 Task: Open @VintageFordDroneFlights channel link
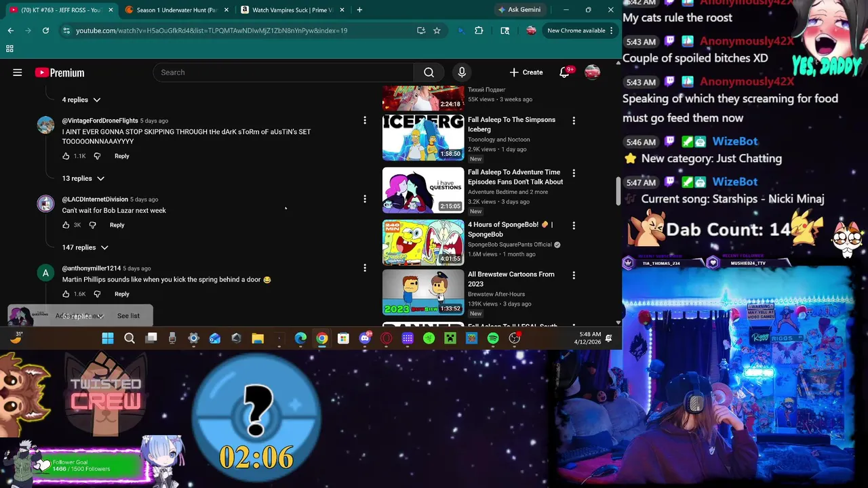[100, 121]
